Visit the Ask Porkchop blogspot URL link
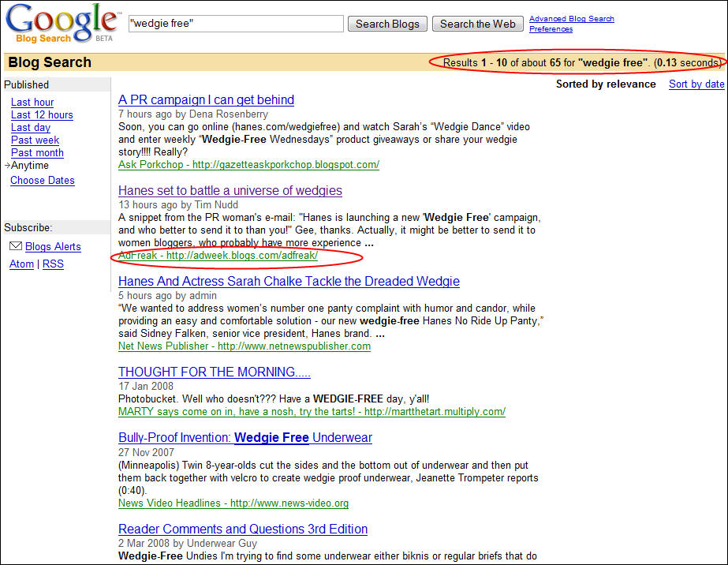Image resolution: width=728 pixels, height=565 pixels. coord(249,164)
